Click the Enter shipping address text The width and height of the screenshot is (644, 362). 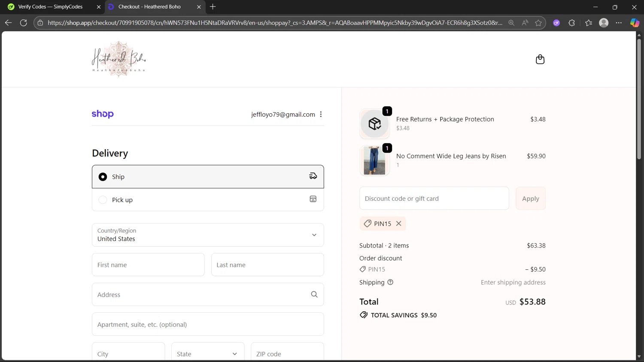[513, 283]
